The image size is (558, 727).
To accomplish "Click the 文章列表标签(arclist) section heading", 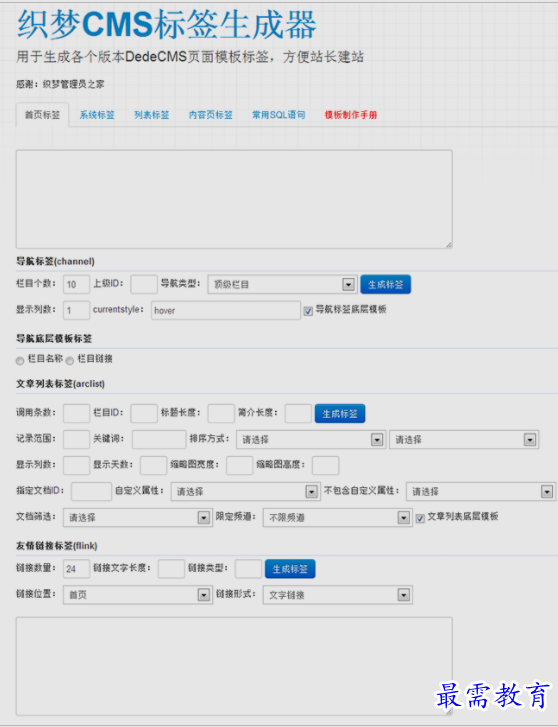I will click(x=60, y=383).
